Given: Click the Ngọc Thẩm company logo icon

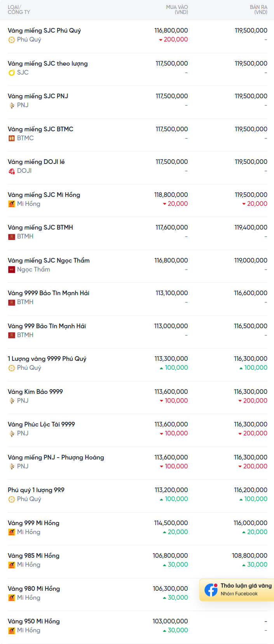Looking at the screenshot, I should pyautogui.click(x=12, y=270).
